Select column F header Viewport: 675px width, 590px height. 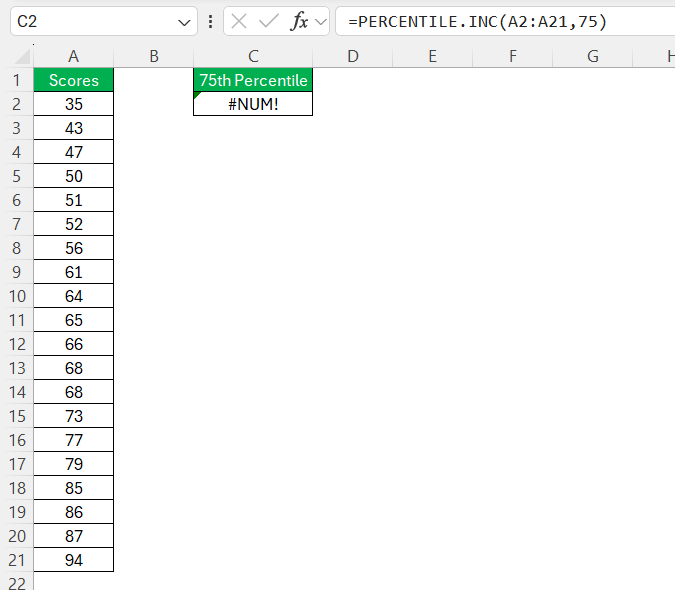click(513, 56)
